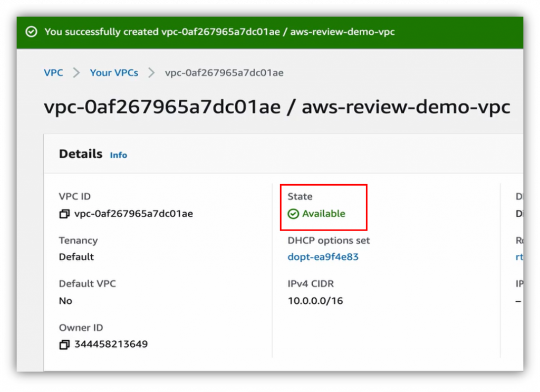Image resolution: width=540 pixels, height=392 pixels.
Task: Open the VPC breadcrumb link
Action: pyautogui.click(x=53, y=73)
